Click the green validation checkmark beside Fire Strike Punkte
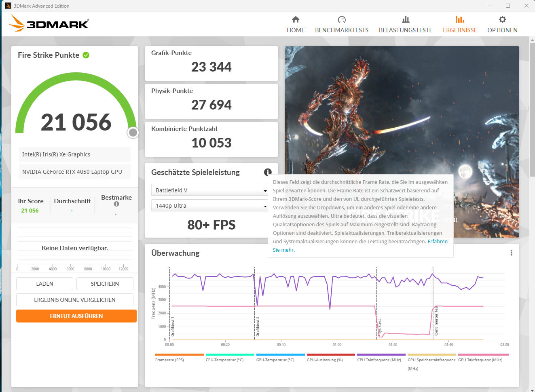The image size is (535, 392). click(86, 55)
